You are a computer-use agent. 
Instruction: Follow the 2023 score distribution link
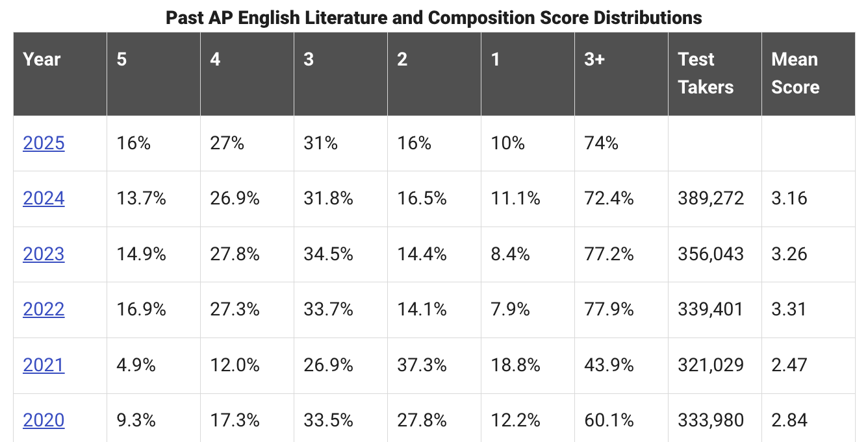point(44,254)
